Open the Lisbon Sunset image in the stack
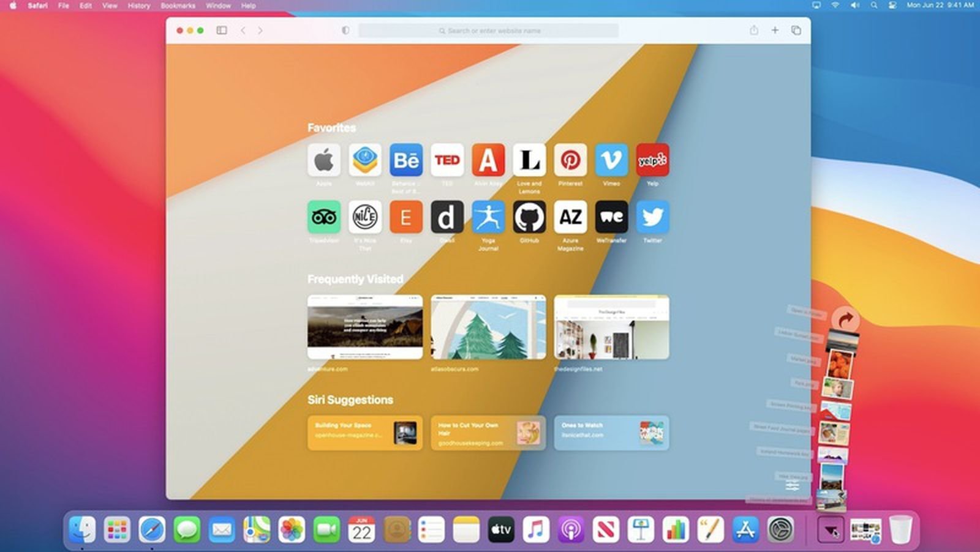Image resolution: width=980 pixels, height=552 pixels. click(x=843, y=340)
